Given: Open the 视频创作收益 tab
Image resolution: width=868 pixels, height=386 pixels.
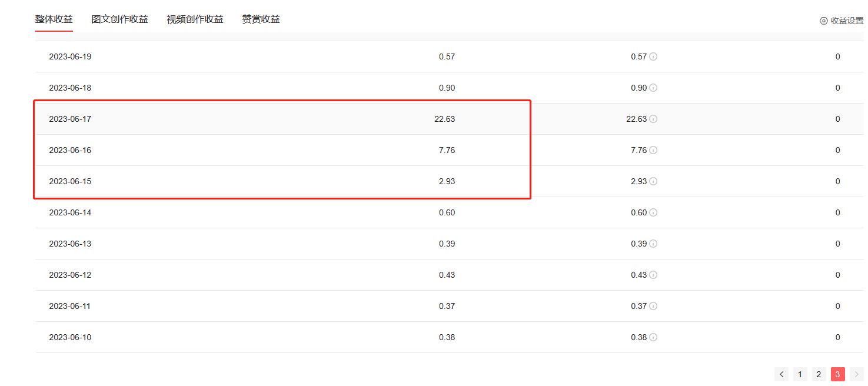Looking at the screenshot, I should coord(195,19).
